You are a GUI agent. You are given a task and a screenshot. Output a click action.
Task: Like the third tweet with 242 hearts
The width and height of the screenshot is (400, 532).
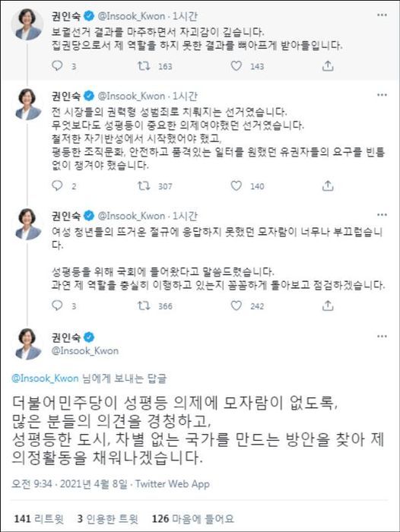pyautogui.click(x=237, y=306)
